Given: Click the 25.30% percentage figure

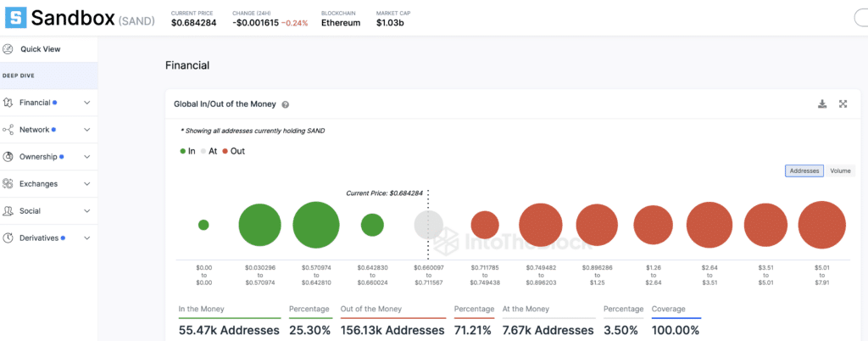Looking at the screenshot, I should click(310, 331).
